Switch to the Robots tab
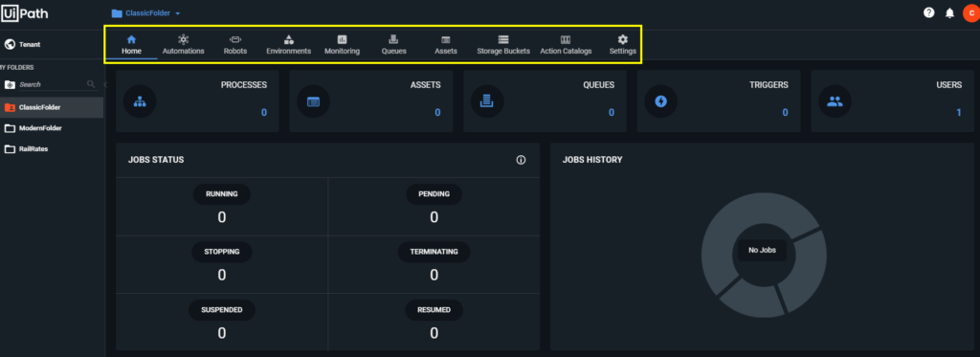The height and width of the screenshot is (357, 980). point(235,45)
